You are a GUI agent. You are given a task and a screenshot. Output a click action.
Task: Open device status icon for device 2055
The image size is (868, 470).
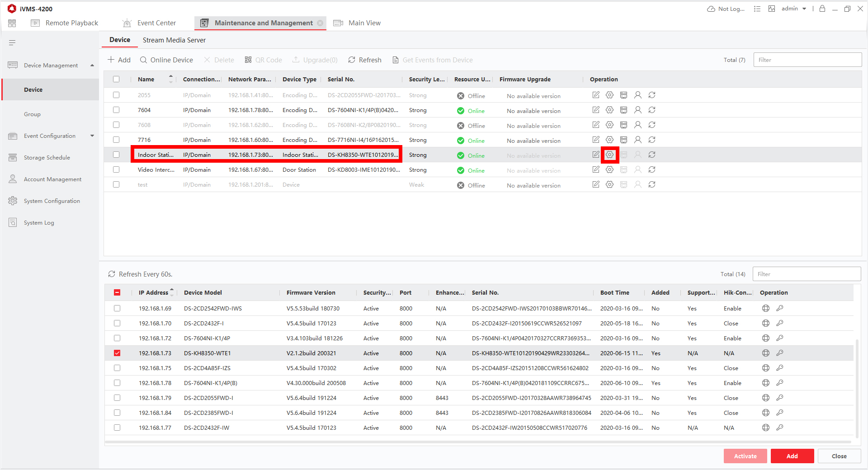623,95
